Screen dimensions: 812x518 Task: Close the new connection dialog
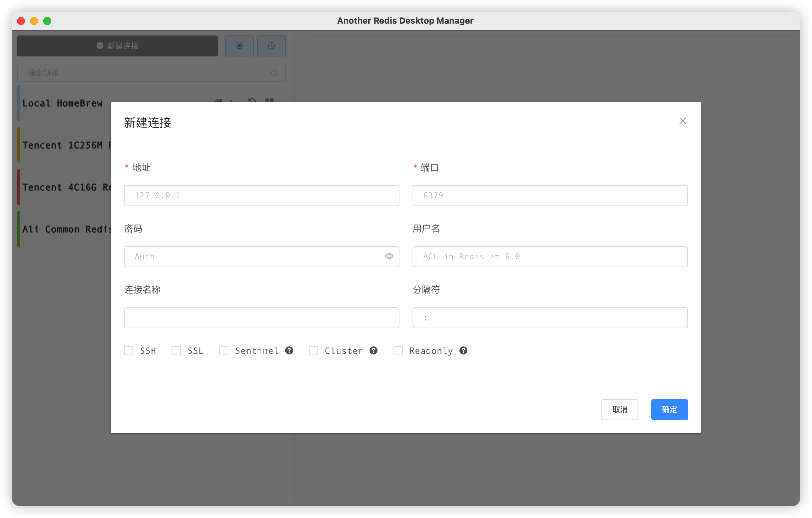[x=682, y=121]
